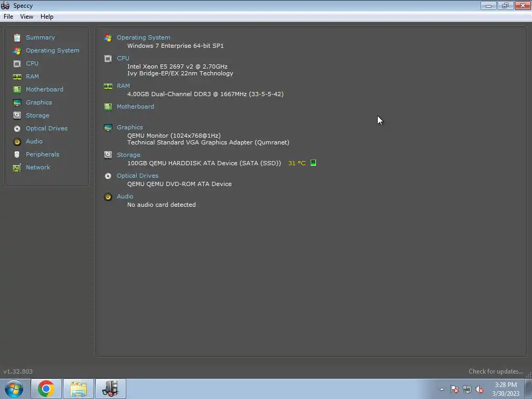
Task: Click the Storage drive icon in summary panel
Action: pos(108,155)
